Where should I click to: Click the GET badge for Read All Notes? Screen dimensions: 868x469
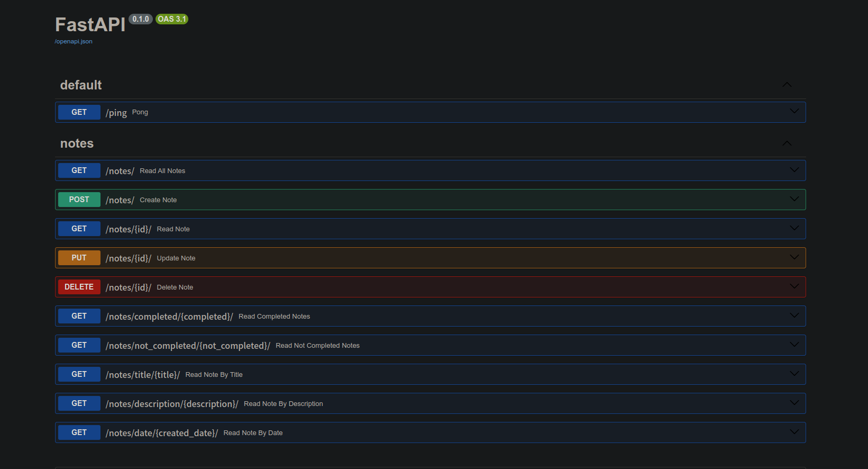(x=79, y=170)
